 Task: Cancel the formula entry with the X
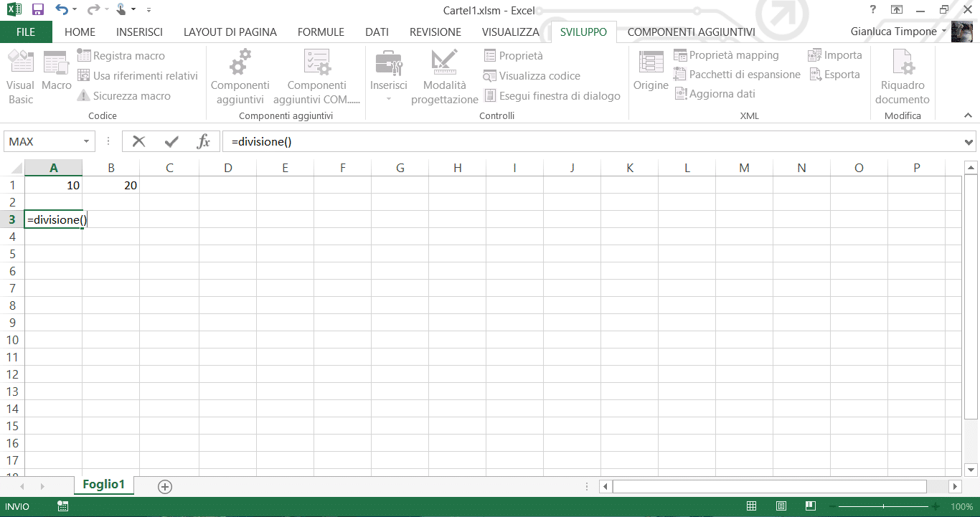138,141
